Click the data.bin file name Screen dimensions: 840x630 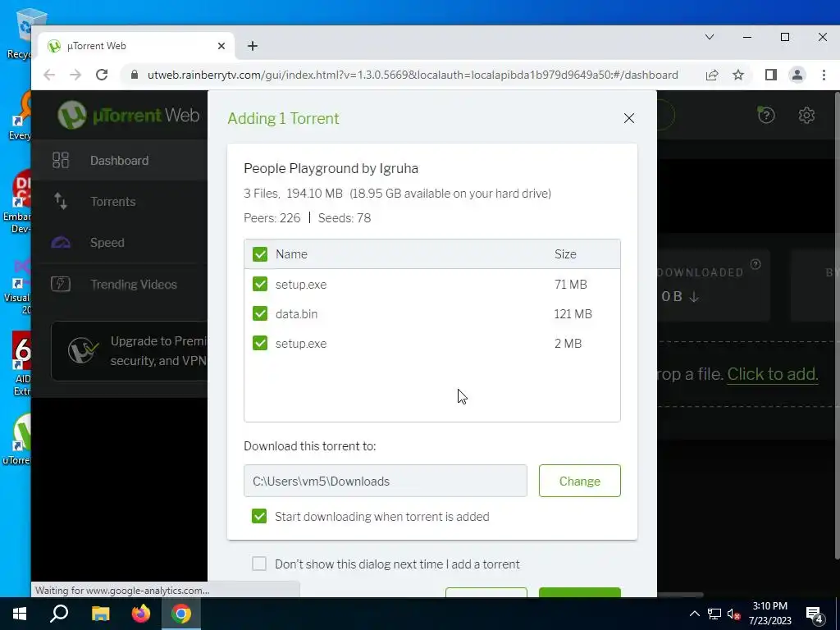click(296, 314)
